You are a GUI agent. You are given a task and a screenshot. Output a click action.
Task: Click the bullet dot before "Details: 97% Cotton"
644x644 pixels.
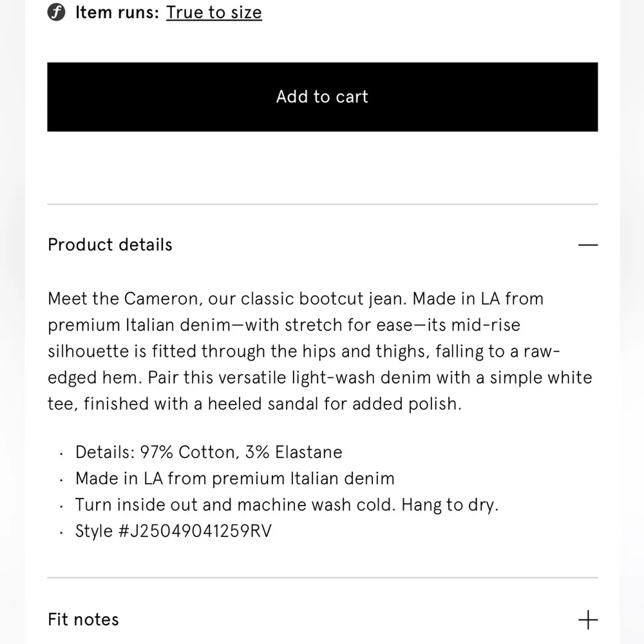[61, 453]
